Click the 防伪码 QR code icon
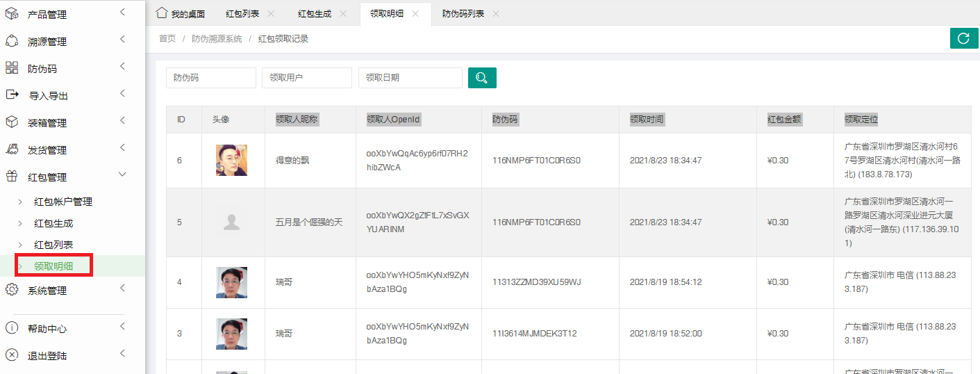This screenshot has height=374, width=980. (12, 67)
